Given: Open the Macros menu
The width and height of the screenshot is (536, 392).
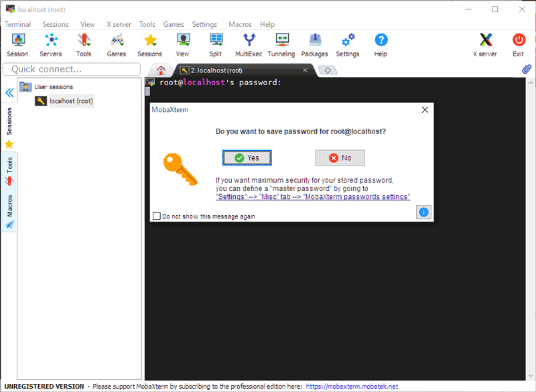Looking at the screenshot, I should pyautogui.click(x=240, y=24).
